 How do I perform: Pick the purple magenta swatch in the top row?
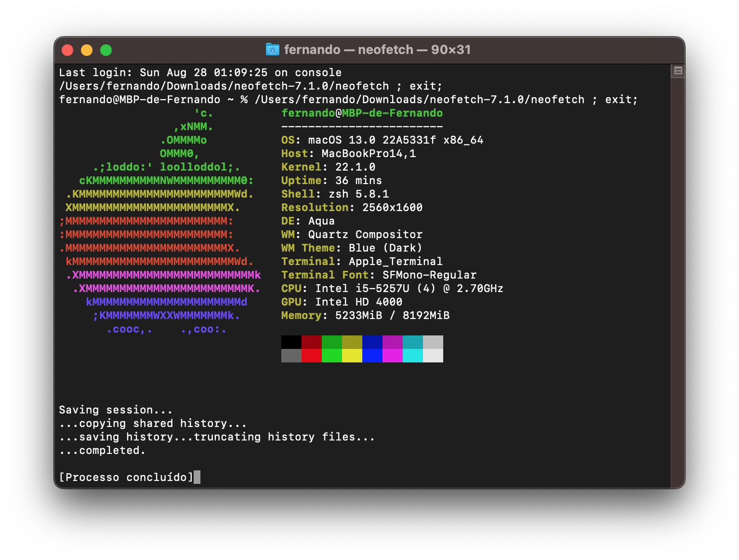coord(393,342)
